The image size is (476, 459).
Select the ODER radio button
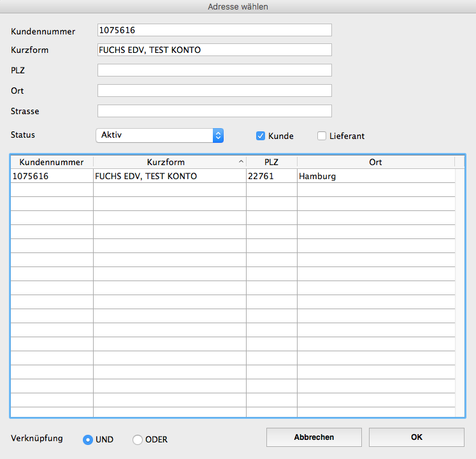(138, 439)
